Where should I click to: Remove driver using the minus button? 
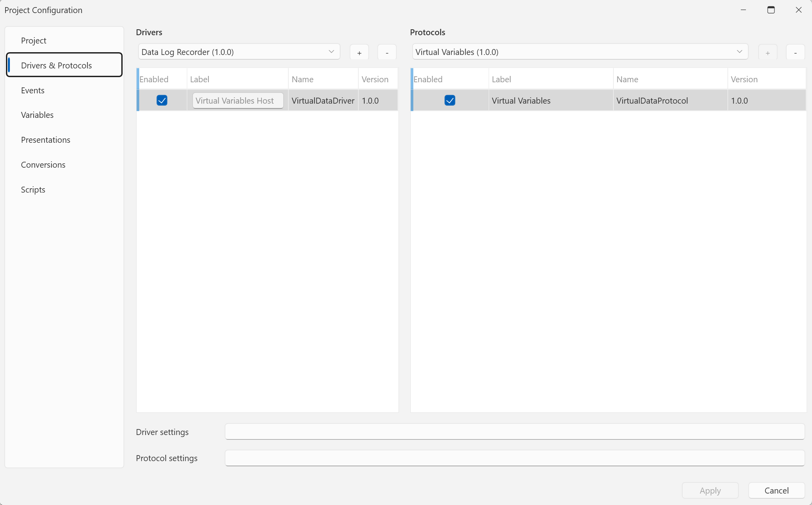(387, 52)
